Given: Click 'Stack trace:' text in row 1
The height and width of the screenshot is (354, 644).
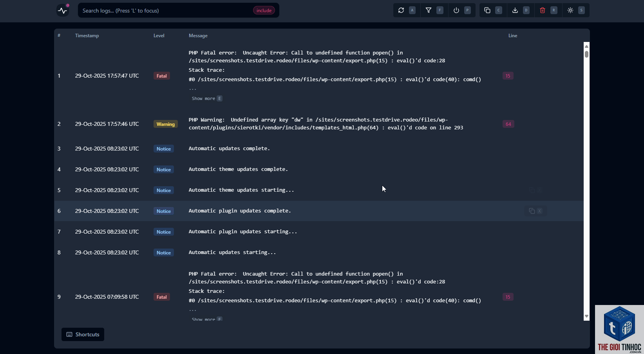Looking at the screenshot, I should click(x=207, y=70).
